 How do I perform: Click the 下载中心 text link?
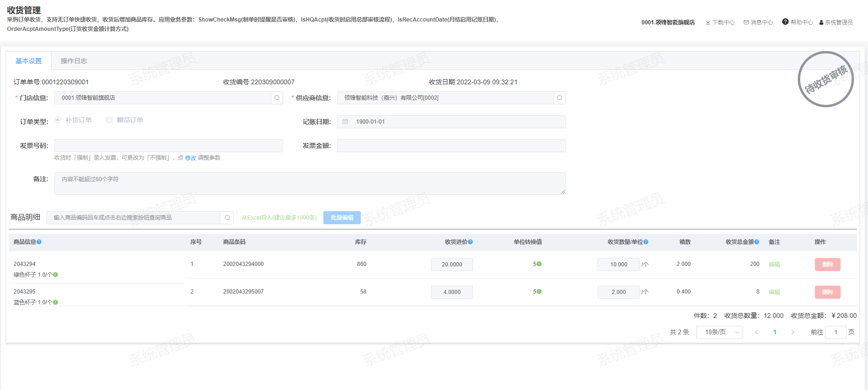(723, 22)
